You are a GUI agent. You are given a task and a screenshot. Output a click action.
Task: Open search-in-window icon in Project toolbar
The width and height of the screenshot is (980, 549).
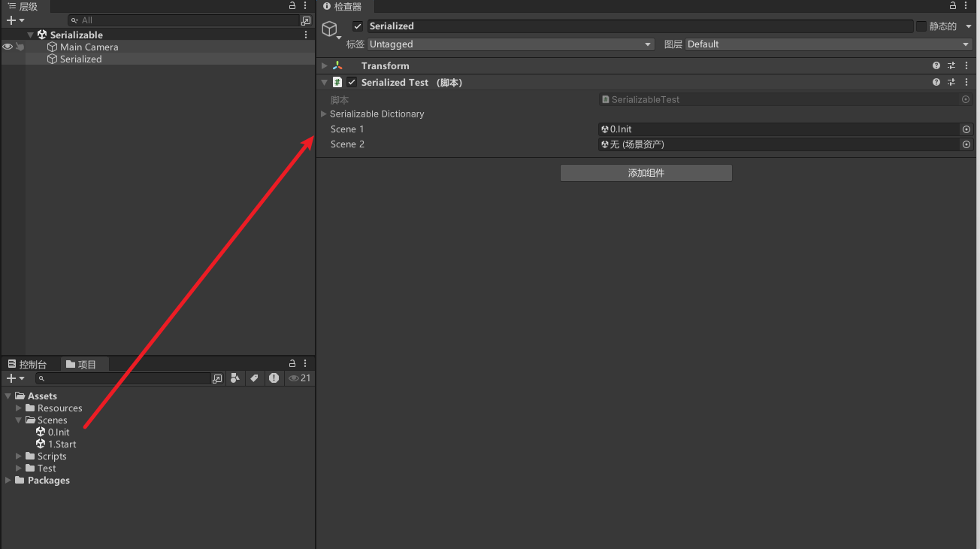pos(217,378)
